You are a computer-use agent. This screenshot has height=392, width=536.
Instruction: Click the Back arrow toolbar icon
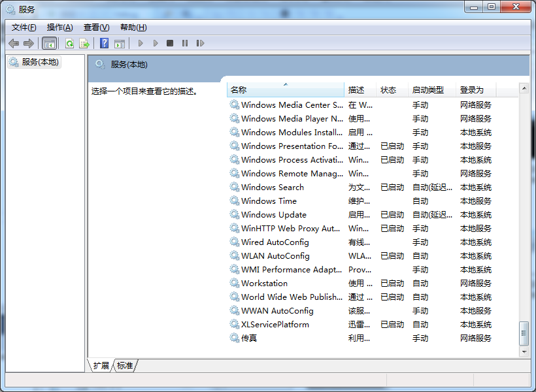tap(14, 43)
